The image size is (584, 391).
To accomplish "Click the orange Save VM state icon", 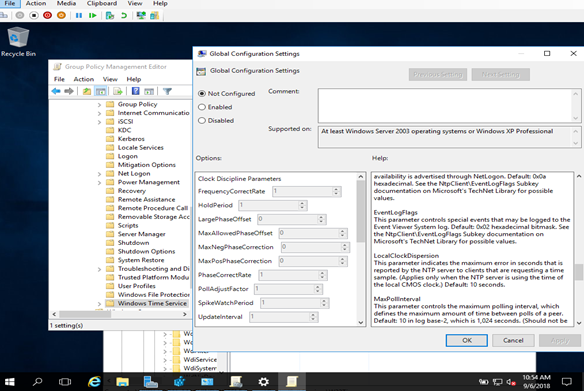I will (61, 15).
